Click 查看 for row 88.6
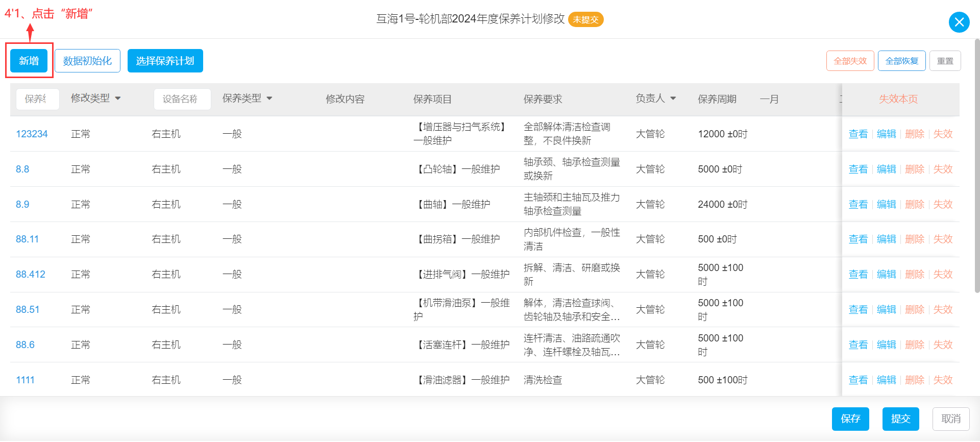The height and width of the screenshot is (442, 980). pos(858,345)
